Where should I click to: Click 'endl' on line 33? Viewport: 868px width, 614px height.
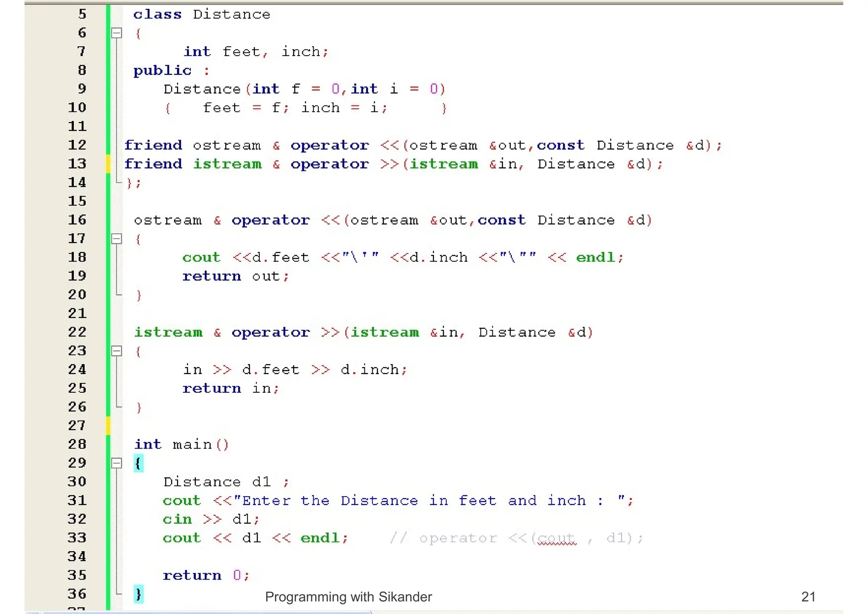[x=320, y=538]
